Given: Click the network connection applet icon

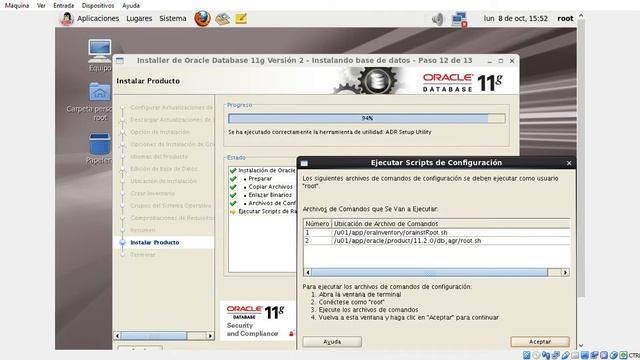Looking at the screenshot, I should [x=459, y=19].
